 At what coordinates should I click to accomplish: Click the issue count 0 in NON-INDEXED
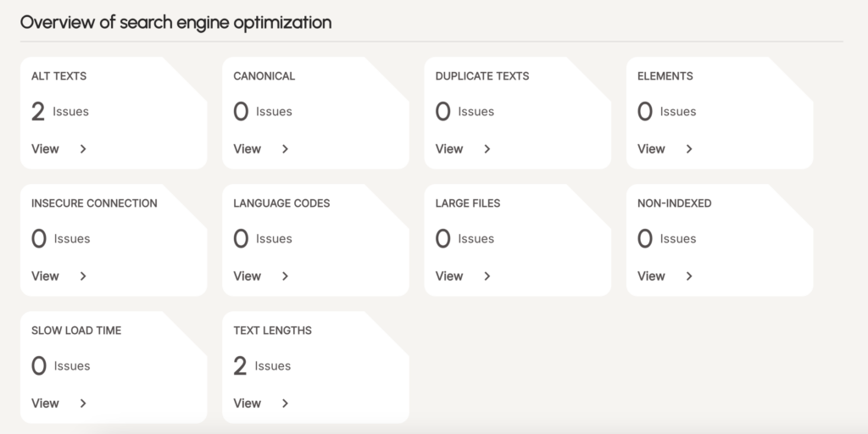pyautogui.click(x=645, y=239)
